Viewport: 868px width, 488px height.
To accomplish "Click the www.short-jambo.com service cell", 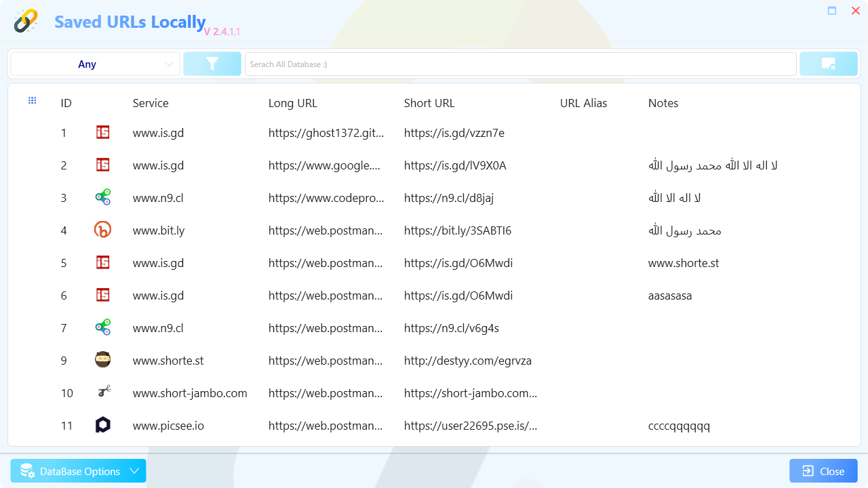I will point(190,393).
